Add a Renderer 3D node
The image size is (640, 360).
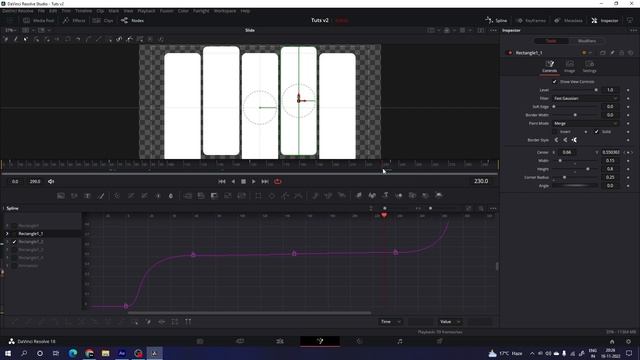(439, 196)
